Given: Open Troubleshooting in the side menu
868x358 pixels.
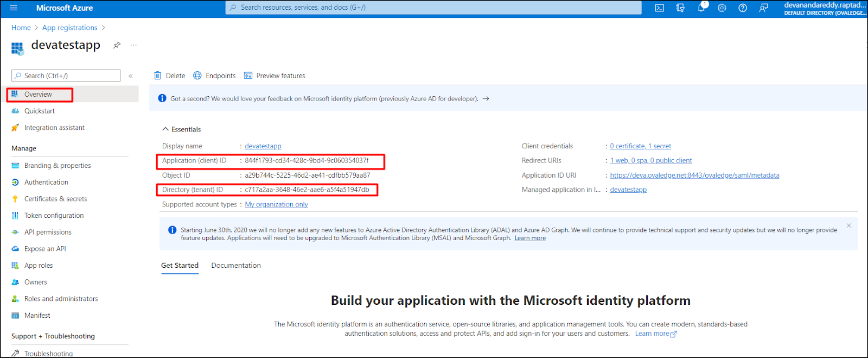Looking at the screenshot, I should (x=48, y=354).
